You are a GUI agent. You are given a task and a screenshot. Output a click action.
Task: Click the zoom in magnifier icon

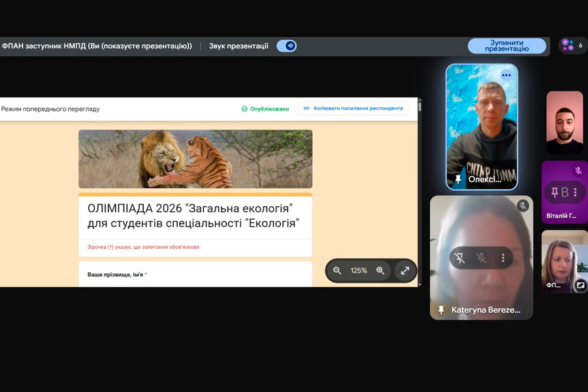click(380, 270)
